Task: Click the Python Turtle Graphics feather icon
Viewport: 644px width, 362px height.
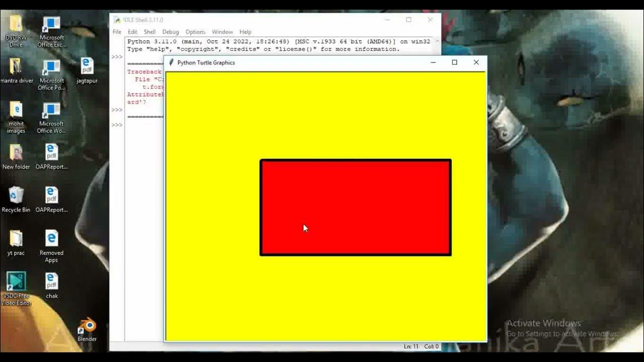Action: click(x=171, y=62)
